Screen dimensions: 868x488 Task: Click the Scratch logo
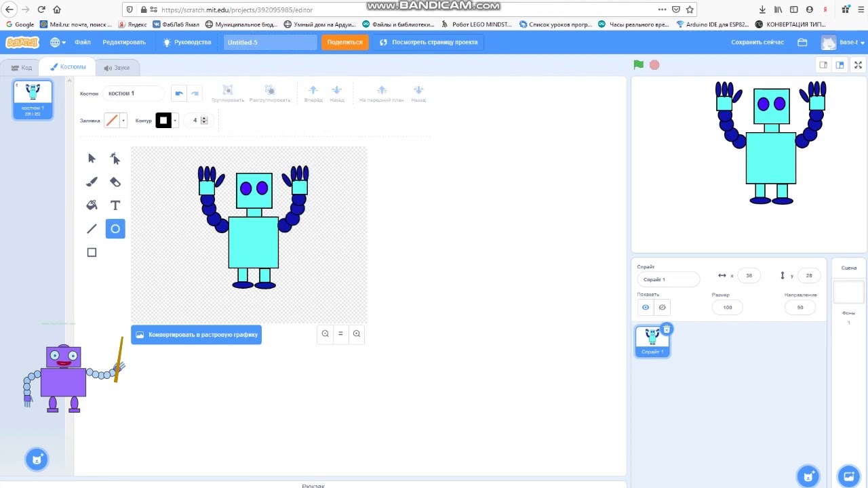(x=22, y=42)
